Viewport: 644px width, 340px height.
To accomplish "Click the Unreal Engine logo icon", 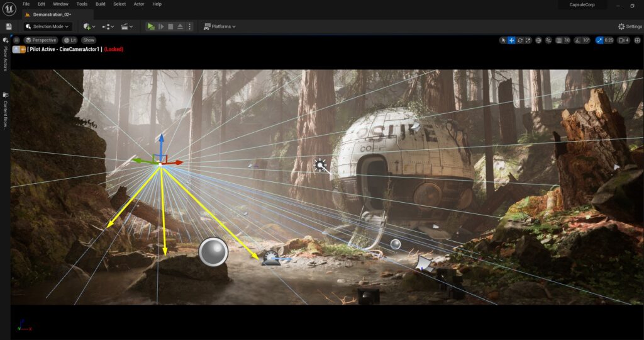I will 9,8.
